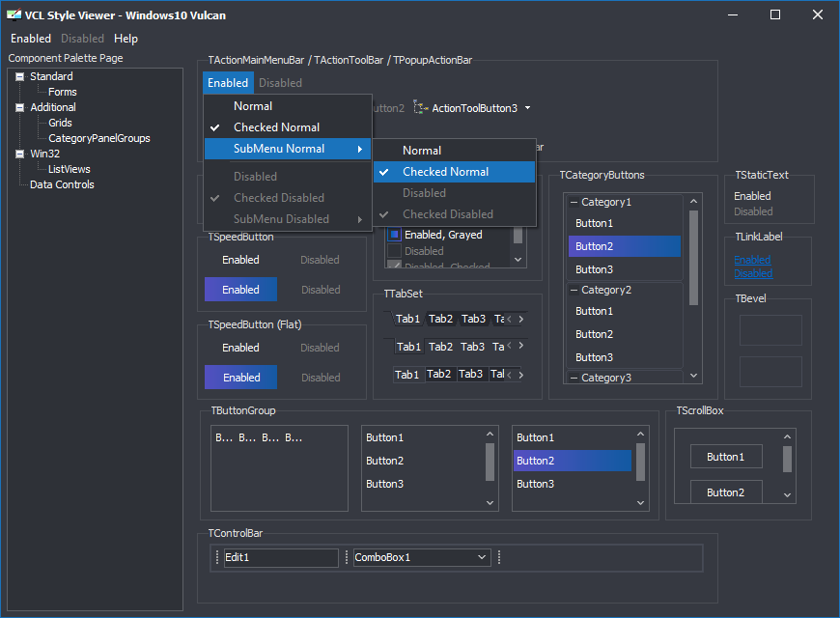This screenshot has height=618, width=840.
Task: Click the TCategoryButtons scroll up arrow
Action: (694, 201)
